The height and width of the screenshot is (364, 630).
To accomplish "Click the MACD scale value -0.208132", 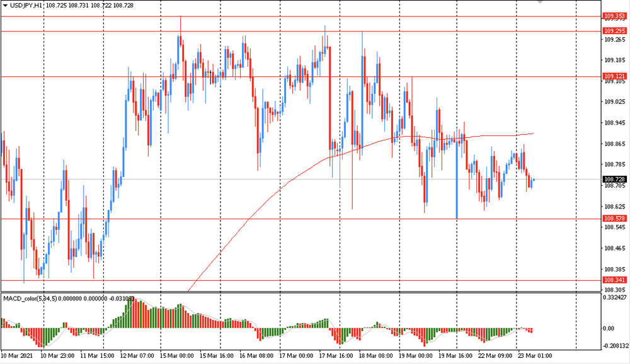I will (x=615, y=346).
